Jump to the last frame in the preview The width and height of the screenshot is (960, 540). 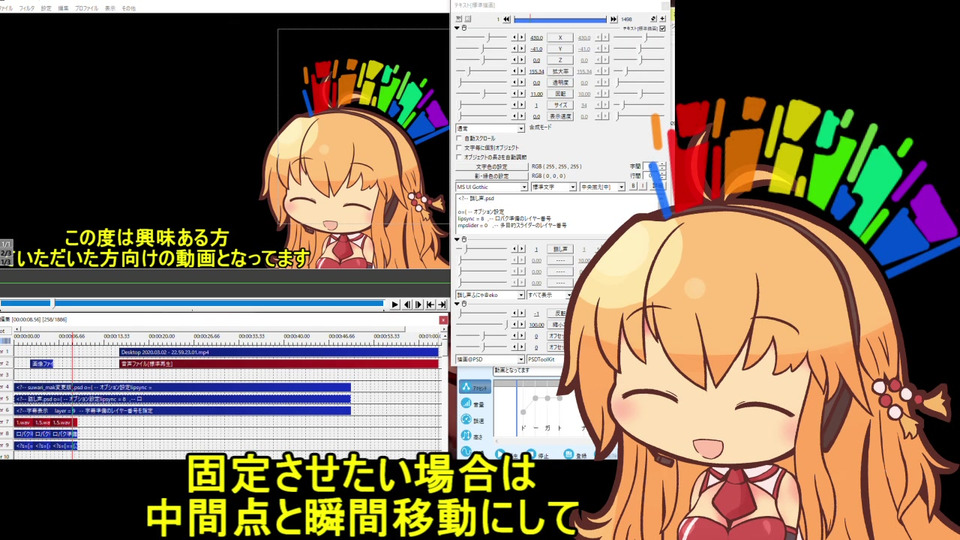point(441,304)
